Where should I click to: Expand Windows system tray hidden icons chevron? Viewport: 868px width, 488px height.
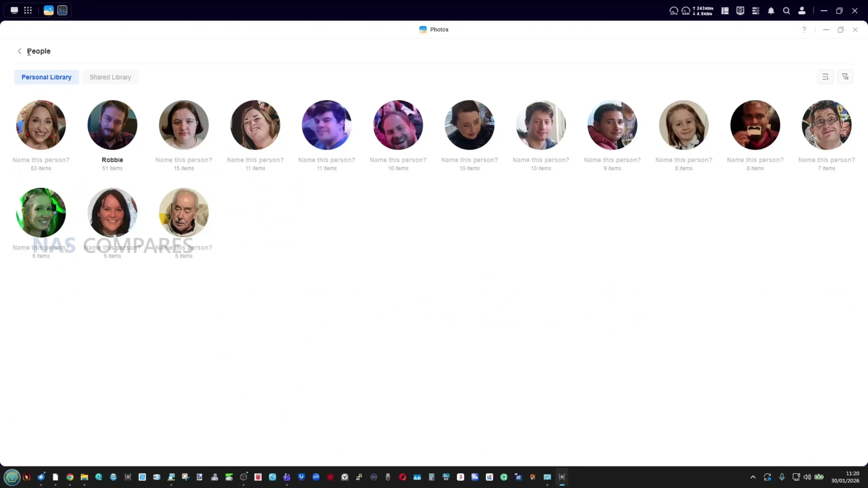(x=753, y=477)
